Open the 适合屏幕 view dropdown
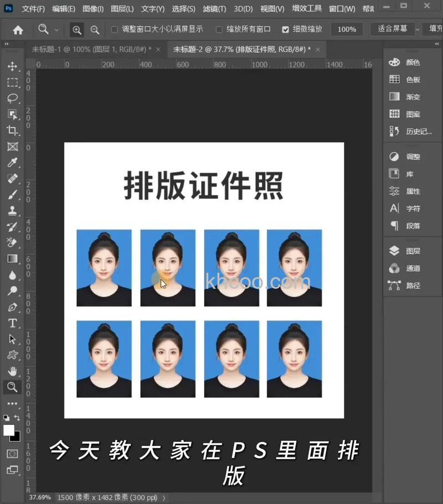The width and height of the screenshot is (443, 504). tap(393, 30)
